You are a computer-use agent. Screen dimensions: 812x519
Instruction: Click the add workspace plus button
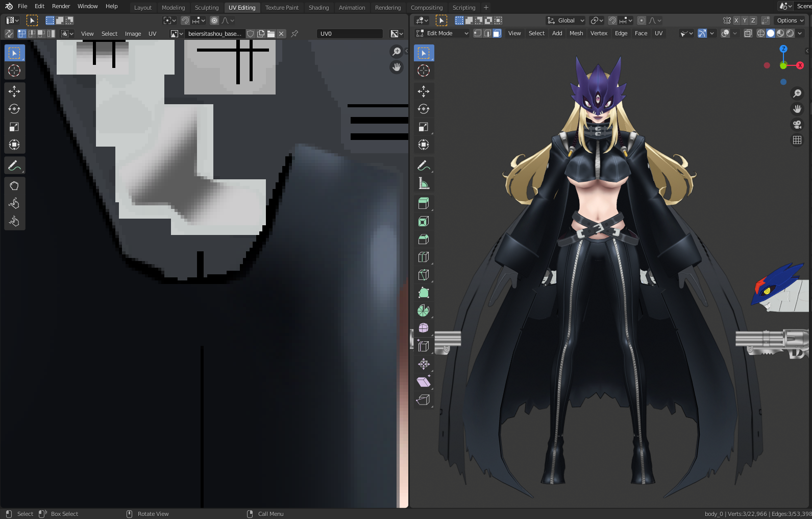(x=486, y=8)
